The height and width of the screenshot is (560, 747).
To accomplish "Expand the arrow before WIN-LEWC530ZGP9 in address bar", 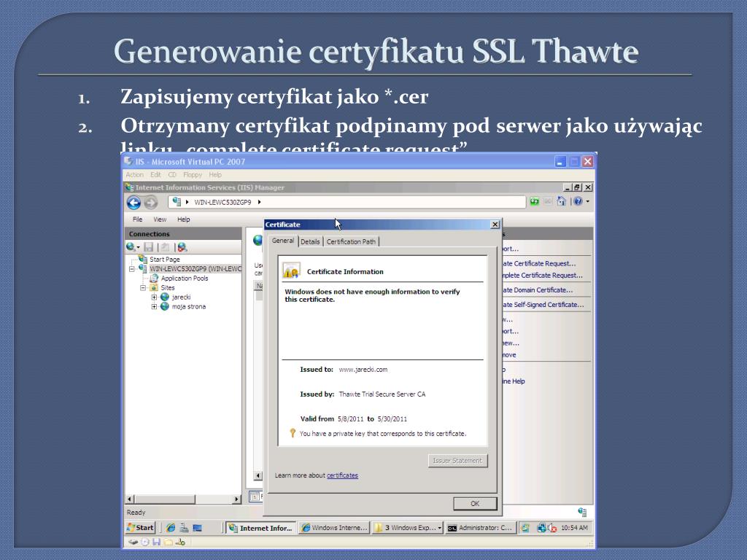I will coord(187,202).
